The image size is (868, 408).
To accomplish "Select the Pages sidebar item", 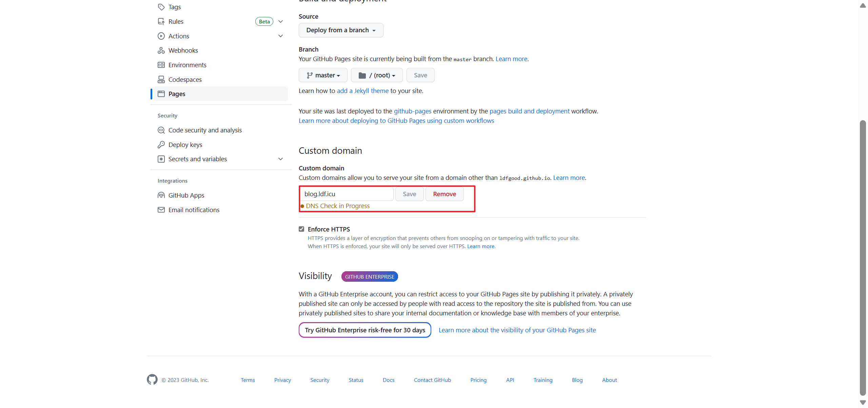I will [x=221, y=94].
